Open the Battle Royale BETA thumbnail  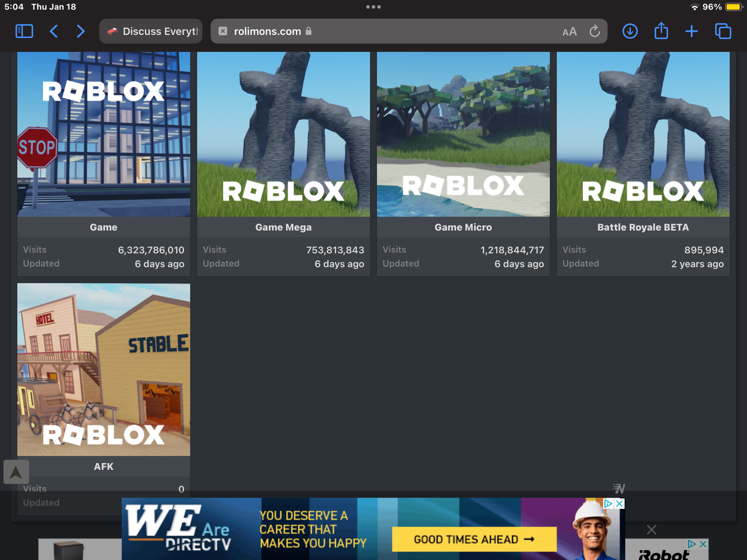pos(643,135)
